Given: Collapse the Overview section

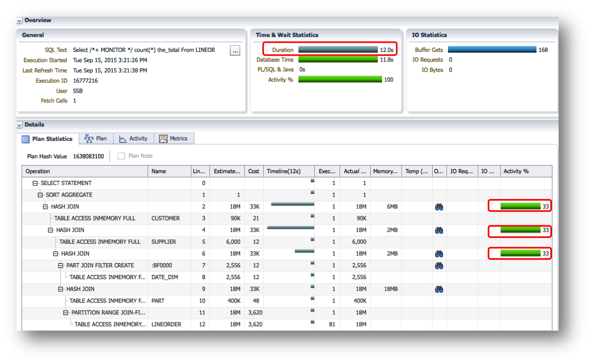Looking at the screenshot, I should click(19, 21).
